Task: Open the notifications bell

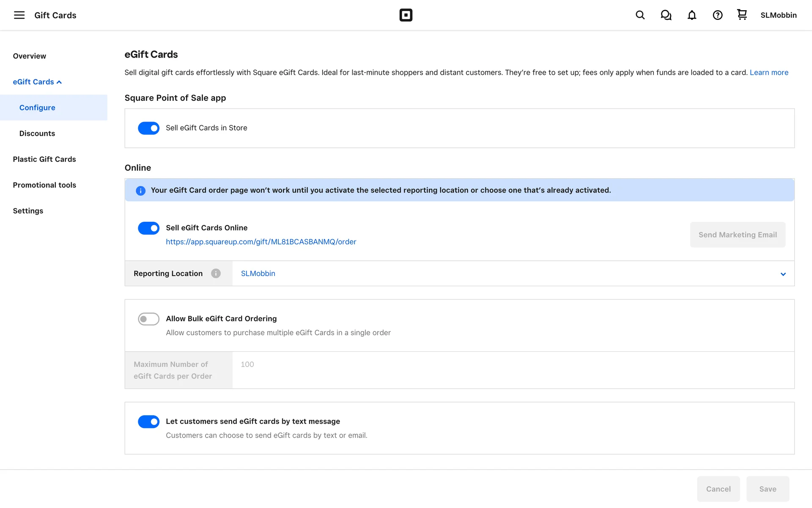Action: [691, 15]
